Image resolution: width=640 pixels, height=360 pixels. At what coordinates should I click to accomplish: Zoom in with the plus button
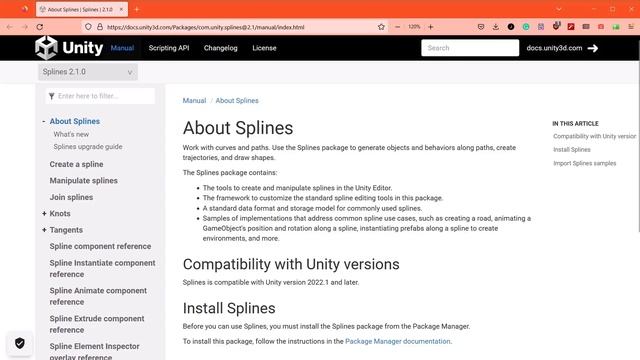[431, 27]
